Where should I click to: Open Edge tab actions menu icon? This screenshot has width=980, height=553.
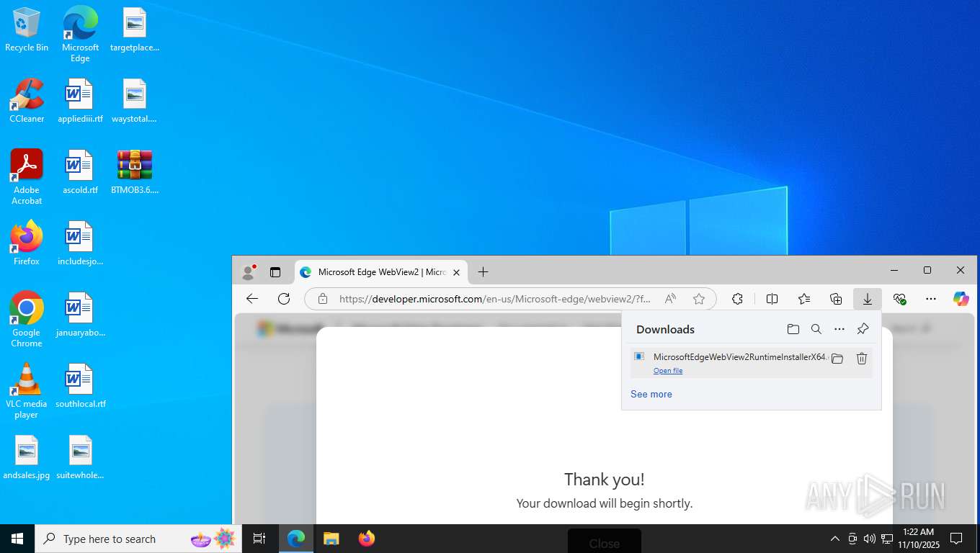tap(275, 271)
